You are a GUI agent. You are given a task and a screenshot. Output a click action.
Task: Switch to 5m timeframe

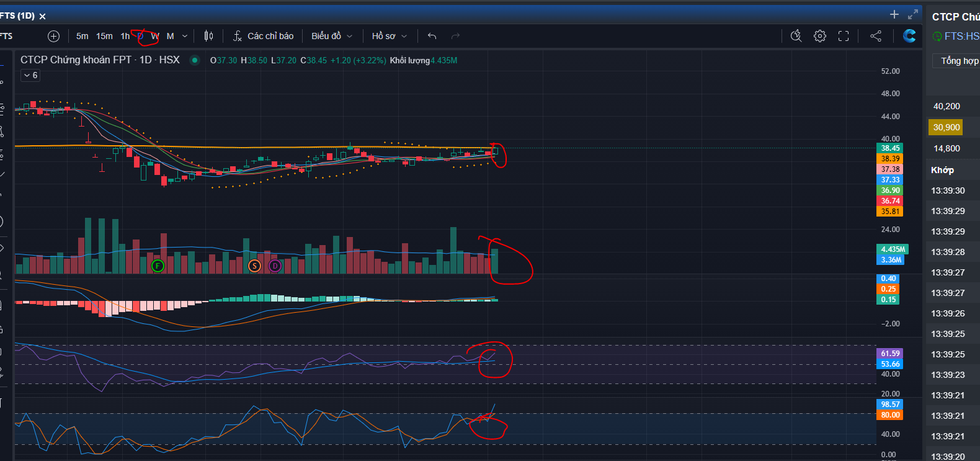click(x=82, y=36)
